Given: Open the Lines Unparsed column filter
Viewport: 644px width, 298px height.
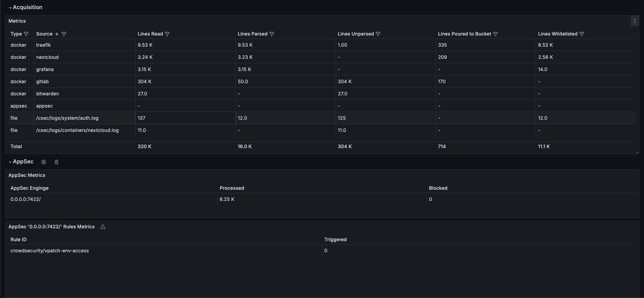Looking at the screenshot, I should tap(378, 34).
